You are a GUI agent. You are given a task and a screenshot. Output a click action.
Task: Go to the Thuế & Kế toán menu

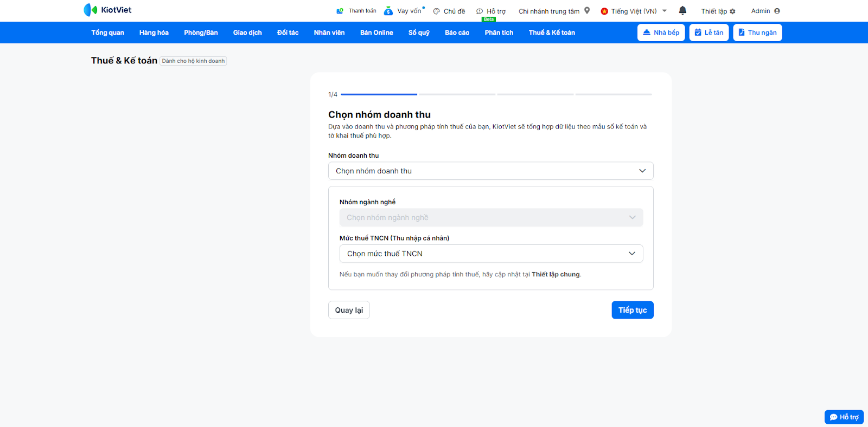tap(552, 33)
